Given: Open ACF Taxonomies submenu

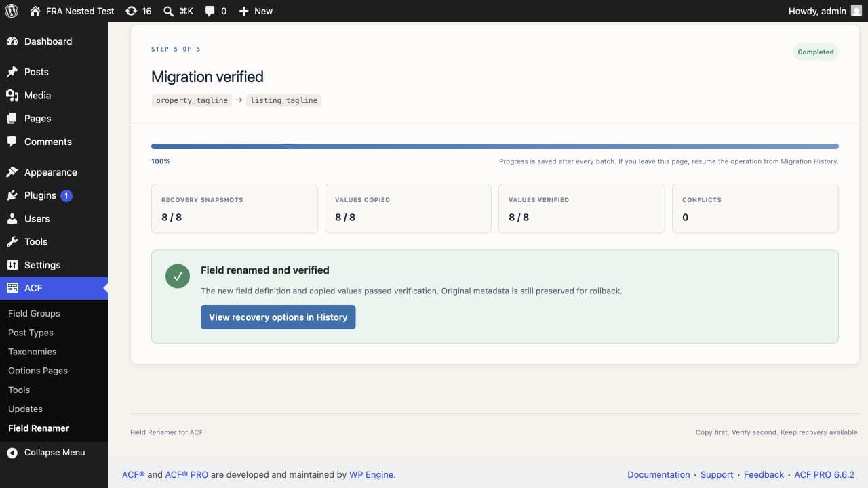Looking at the screenshot, I should [32, 352].
